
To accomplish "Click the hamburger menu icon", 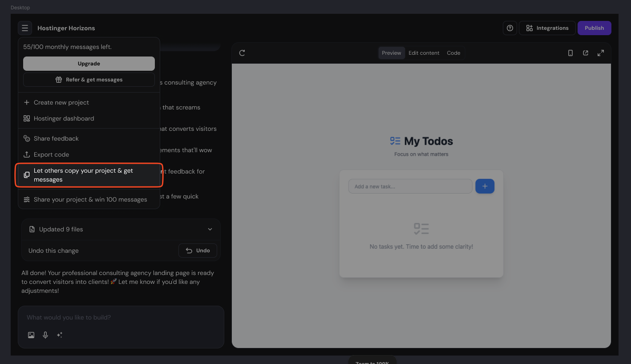I will (x=25, y=28).
